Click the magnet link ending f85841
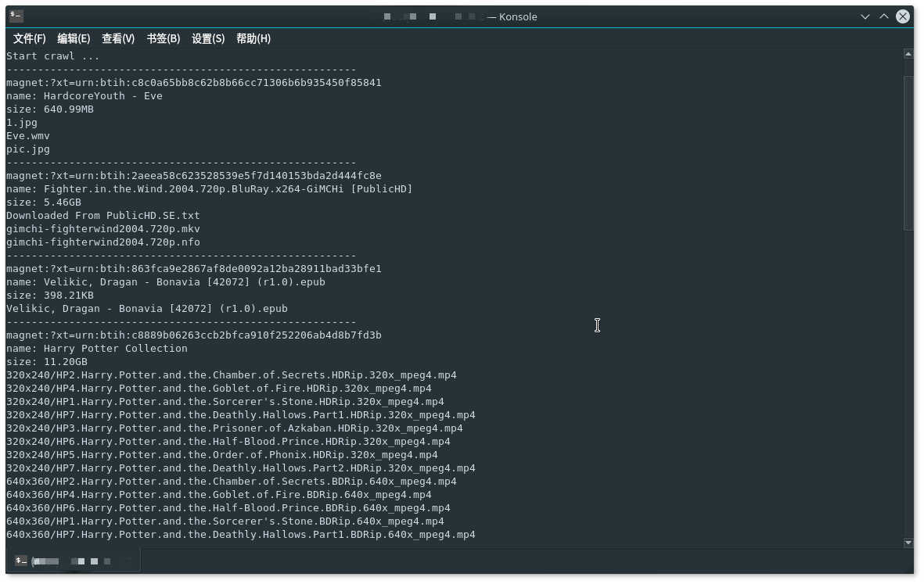 [194, 83]
